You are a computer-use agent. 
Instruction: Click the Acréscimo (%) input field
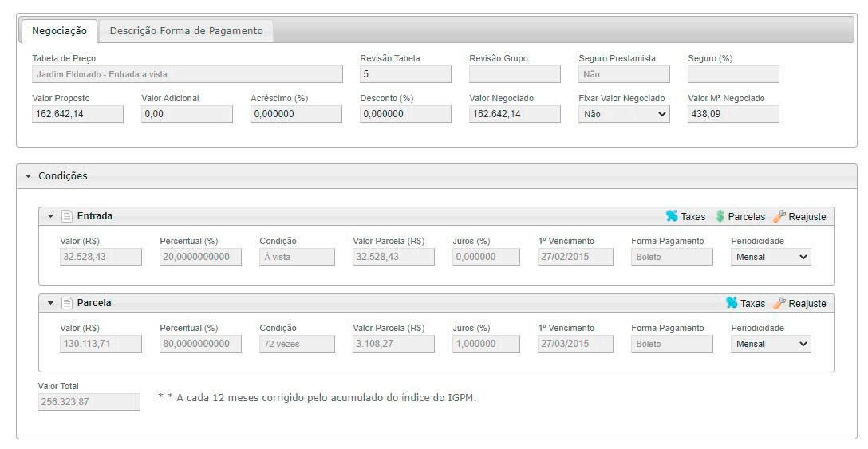296,114
